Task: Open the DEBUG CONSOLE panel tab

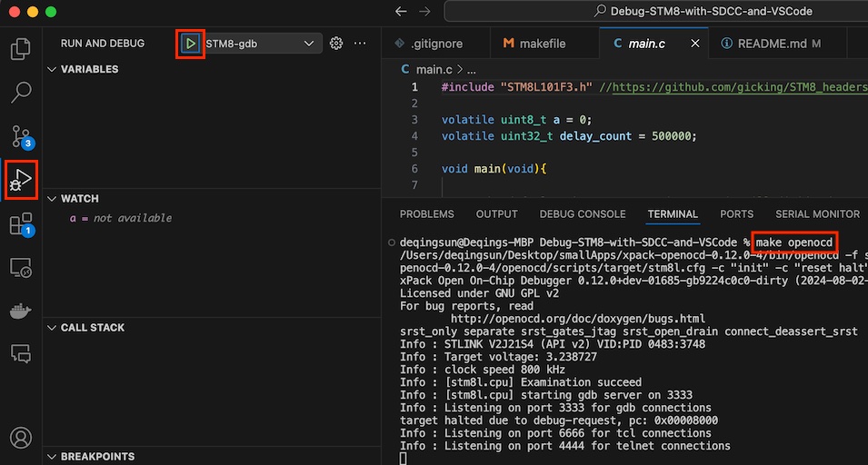Action: pos(583,214)
